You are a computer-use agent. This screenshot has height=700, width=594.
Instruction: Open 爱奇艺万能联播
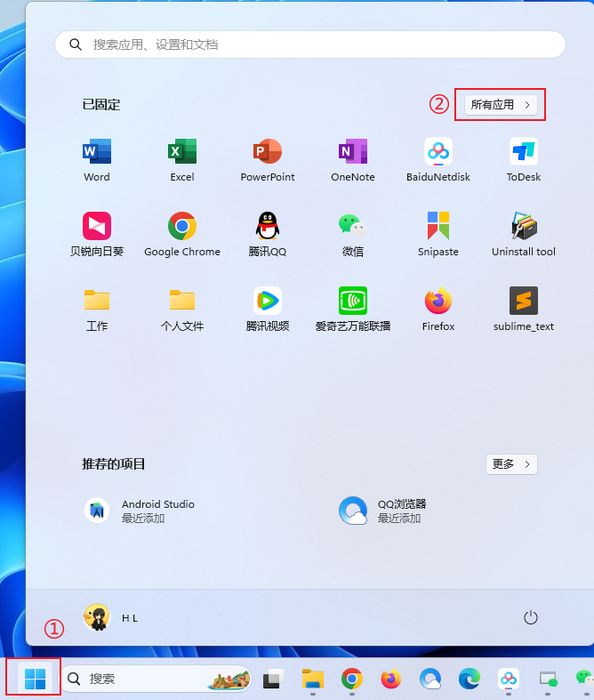click(x=352, y=310)
